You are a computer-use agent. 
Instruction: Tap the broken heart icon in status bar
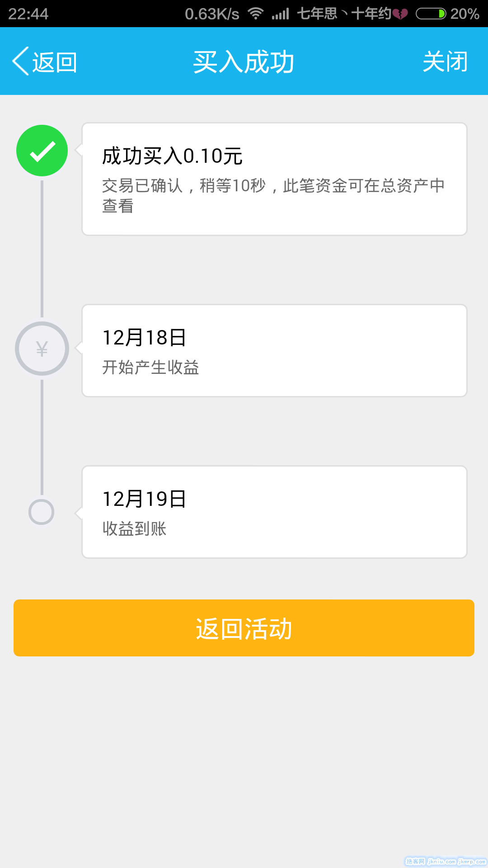click(x=400, y=14)
